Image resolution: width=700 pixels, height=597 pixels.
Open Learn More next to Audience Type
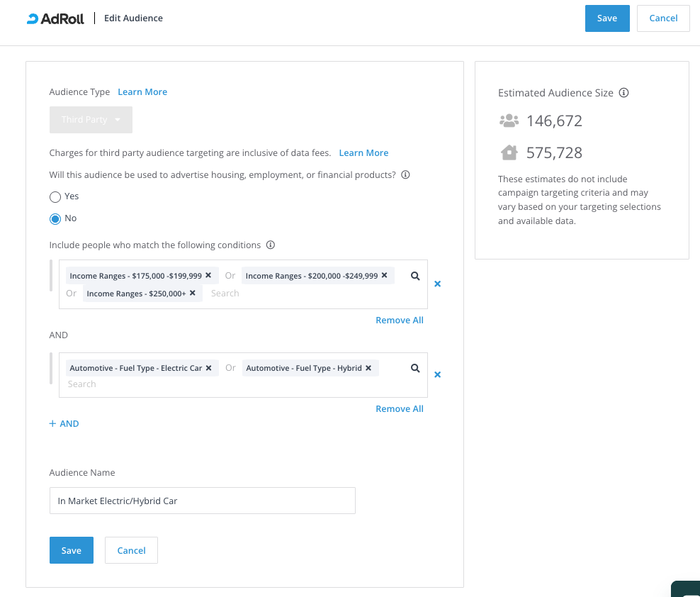tap(142, 92)
